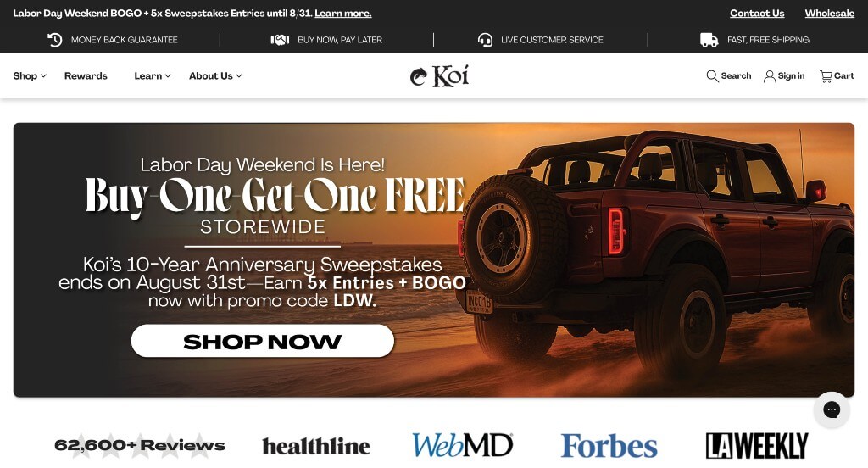This screenshot has height=468, width=868.
Task: Open the search magnifier icon
Action: tap(712, 75)
